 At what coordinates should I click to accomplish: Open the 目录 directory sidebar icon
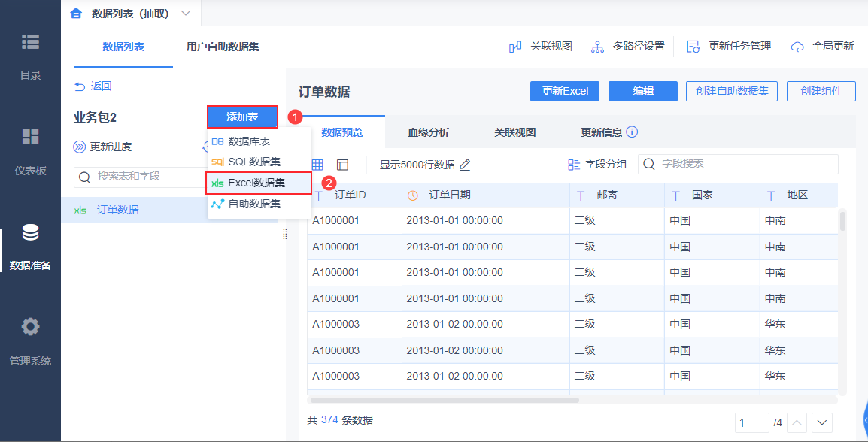[x=30, y=41]
